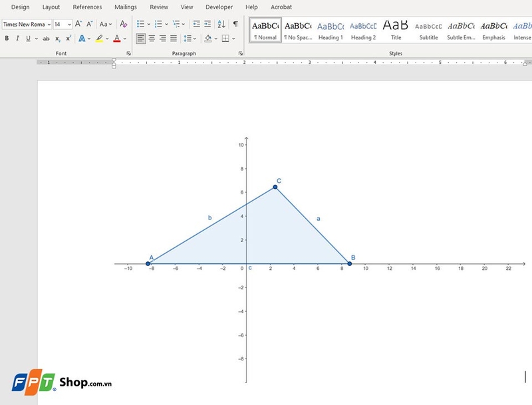This screenshot has width=532, height=405.
Task: Decrease font size
Action: pyautogui.click(x=90, y=24)
